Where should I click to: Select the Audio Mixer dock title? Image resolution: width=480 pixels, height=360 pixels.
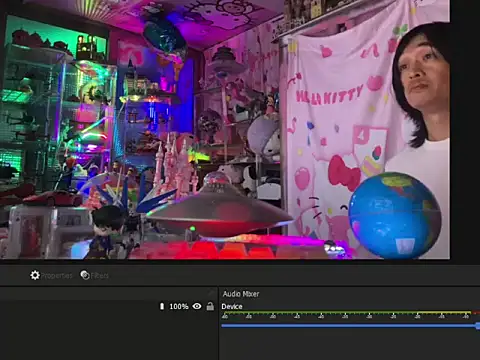coord(241,294)
